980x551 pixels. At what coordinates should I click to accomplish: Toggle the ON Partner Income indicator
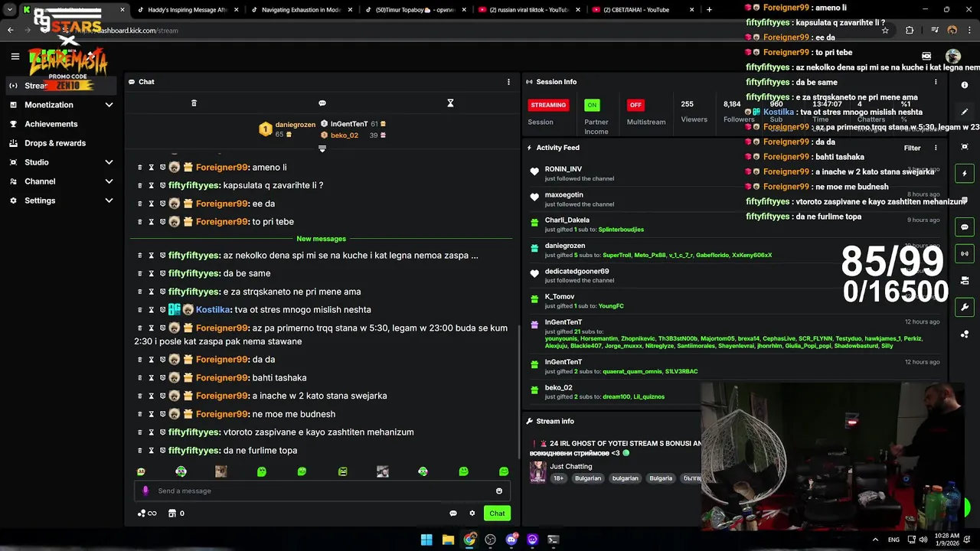(x=592, y=105)
